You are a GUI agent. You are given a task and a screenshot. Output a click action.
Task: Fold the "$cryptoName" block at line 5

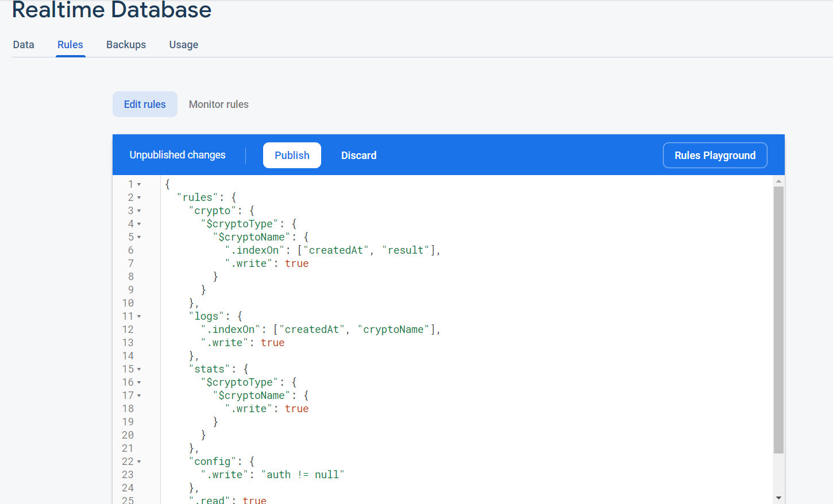pyautogui.click(x=139, y=238)
